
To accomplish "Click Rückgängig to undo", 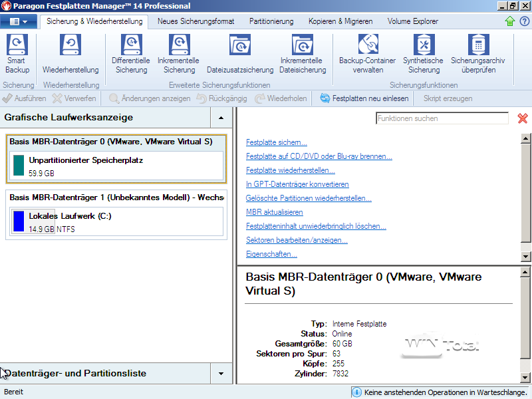I will 221,98.
